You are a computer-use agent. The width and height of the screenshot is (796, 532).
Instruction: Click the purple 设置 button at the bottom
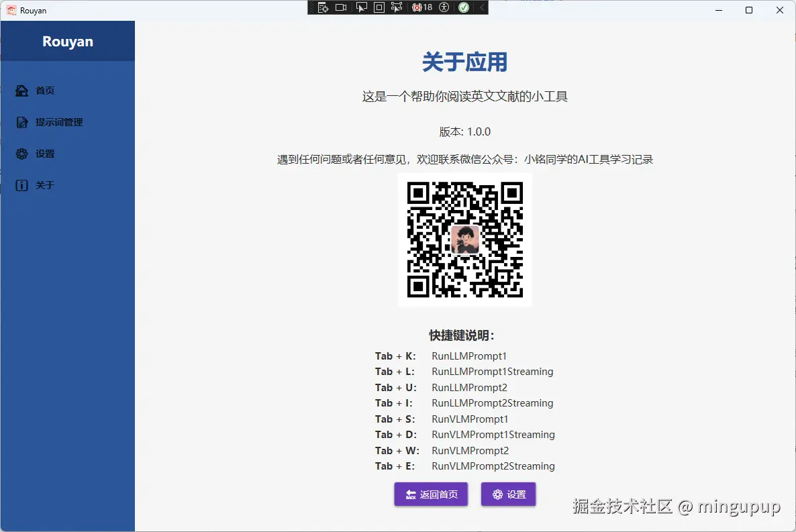click(x=508, y=494)
